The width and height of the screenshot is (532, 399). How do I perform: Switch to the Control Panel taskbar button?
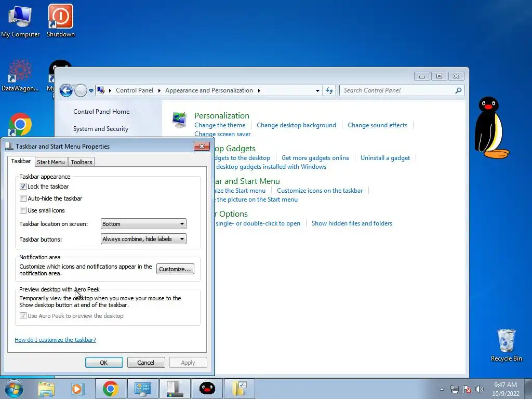(142, 389)
